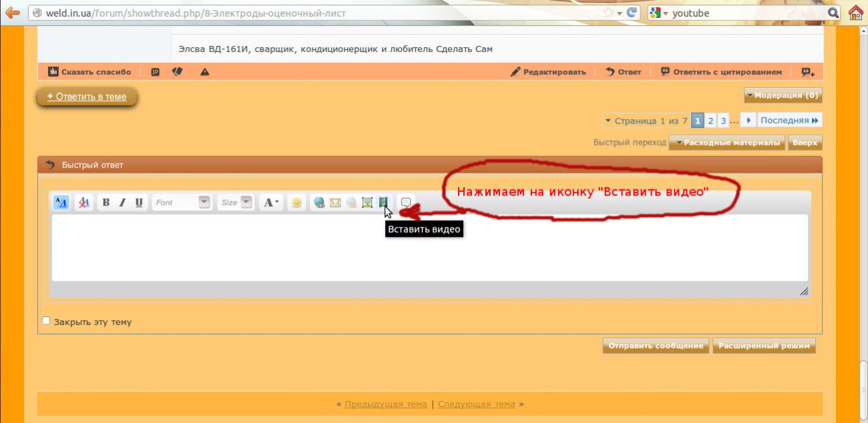Click the Insert Video film-strip icon
The image size is (868, 423).
(383, 202)
